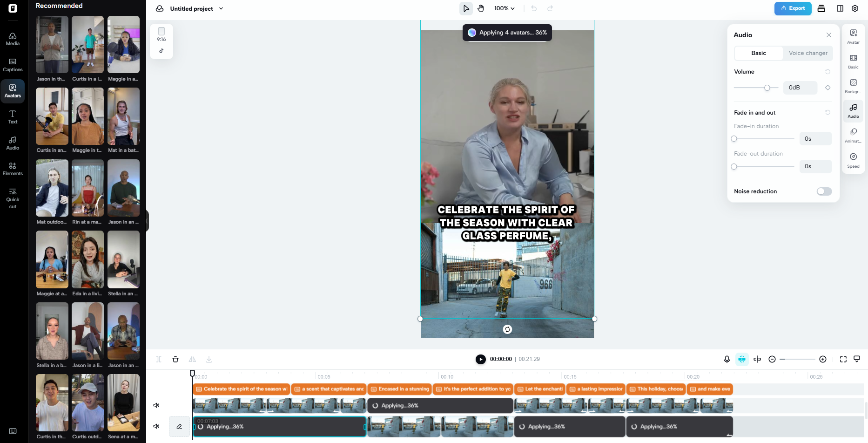This screenshot has height=443, width=868.
Task: Toggle timeline snapping magnet
Action: coord(742,359)
